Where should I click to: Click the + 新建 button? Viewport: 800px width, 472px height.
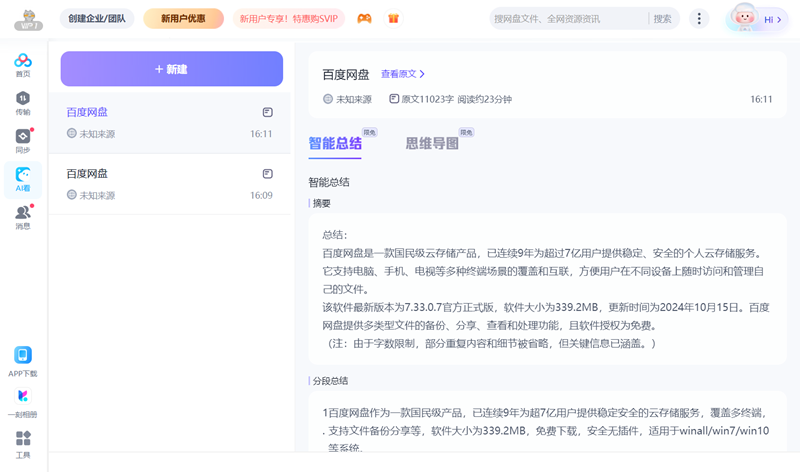(172, 69)
